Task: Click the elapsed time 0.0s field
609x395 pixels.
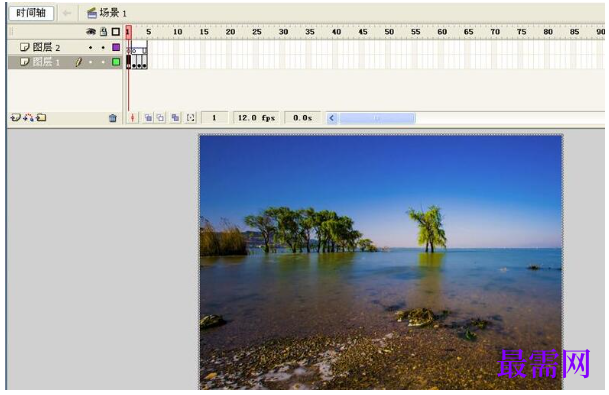Action: (302, 118)
